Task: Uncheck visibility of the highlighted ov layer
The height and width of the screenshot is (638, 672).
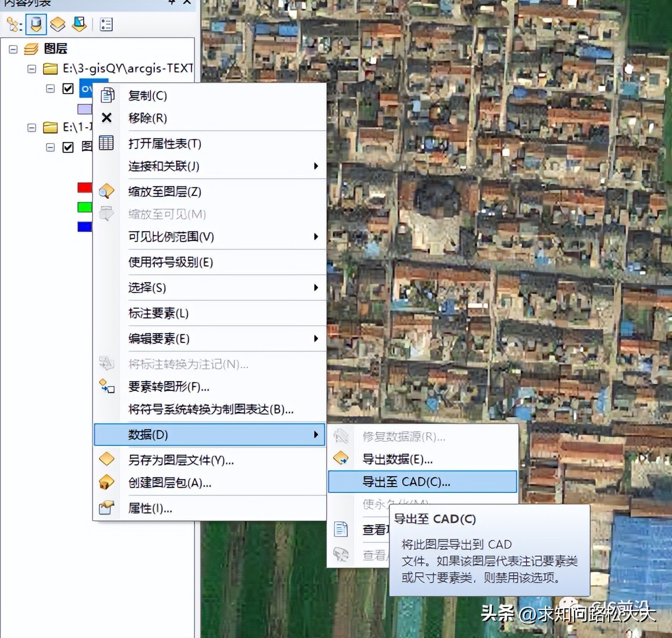Action: (68, 88)
